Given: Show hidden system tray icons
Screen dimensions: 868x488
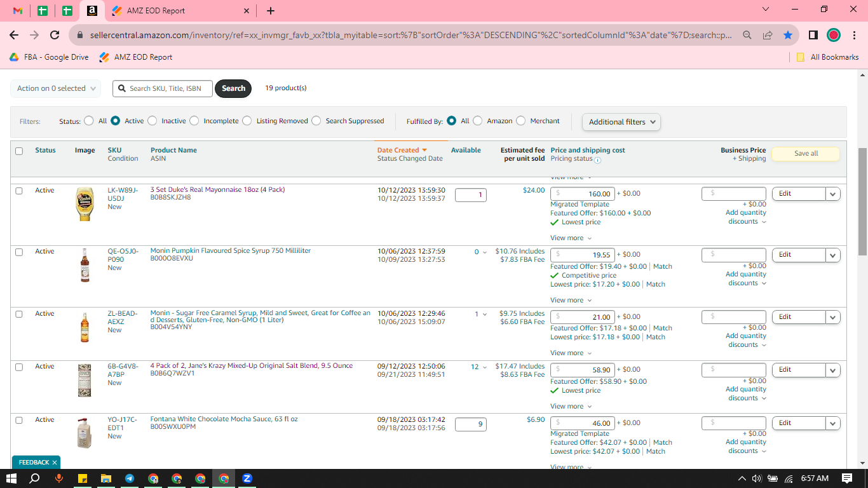Looking at the screenshot, I should point(742,478).
